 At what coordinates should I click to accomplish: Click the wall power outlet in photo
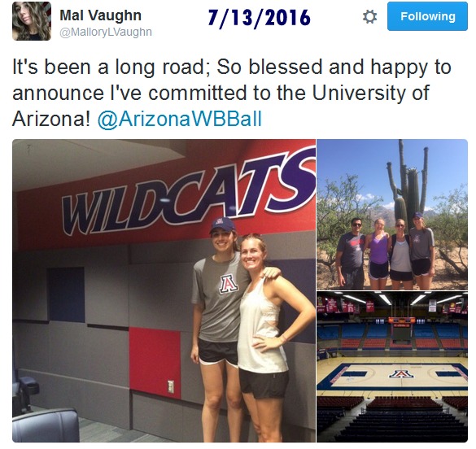pos(171,387)
